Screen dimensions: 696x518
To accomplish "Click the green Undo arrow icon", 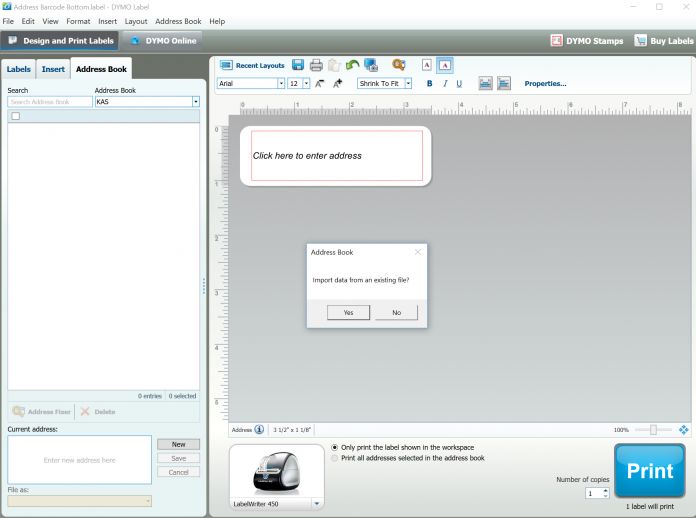I will (x=351, y=65).
